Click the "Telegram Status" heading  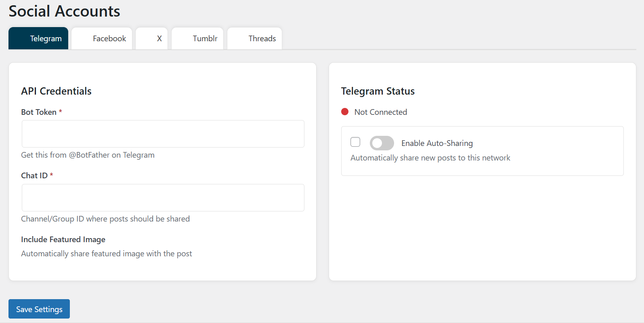tap(378, 91)
